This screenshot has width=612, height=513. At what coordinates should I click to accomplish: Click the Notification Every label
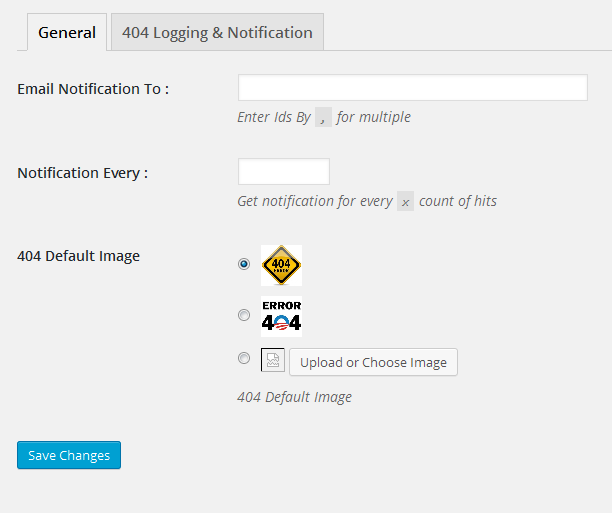82,173
